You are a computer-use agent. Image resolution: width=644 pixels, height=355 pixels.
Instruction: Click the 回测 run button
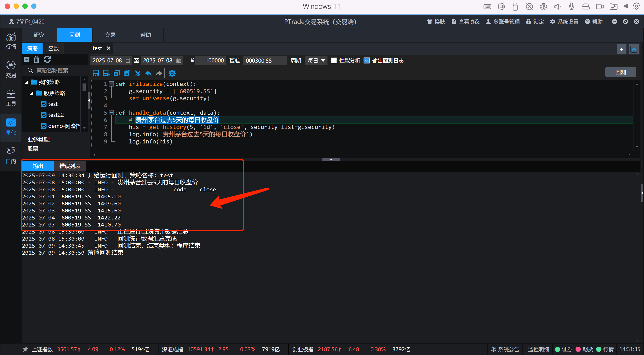pos(620,72)
